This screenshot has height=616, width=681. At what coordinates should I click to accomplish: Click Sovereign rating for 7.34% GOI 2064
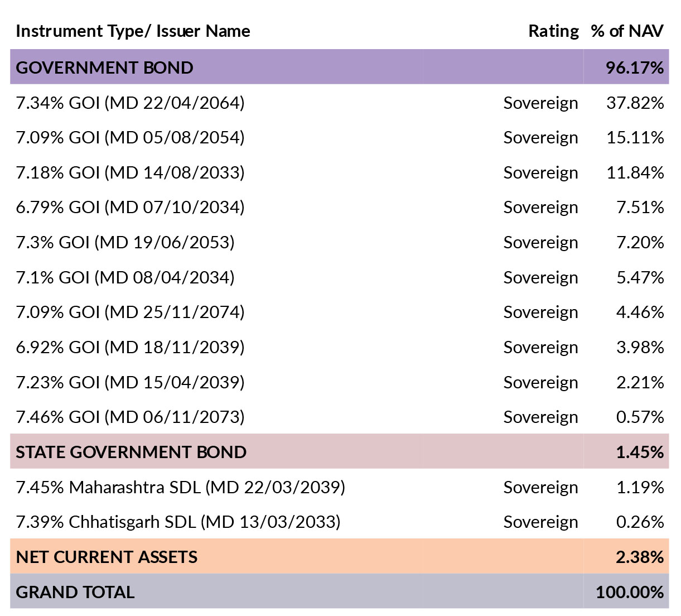pyautogui.click(x=541, y=103)
